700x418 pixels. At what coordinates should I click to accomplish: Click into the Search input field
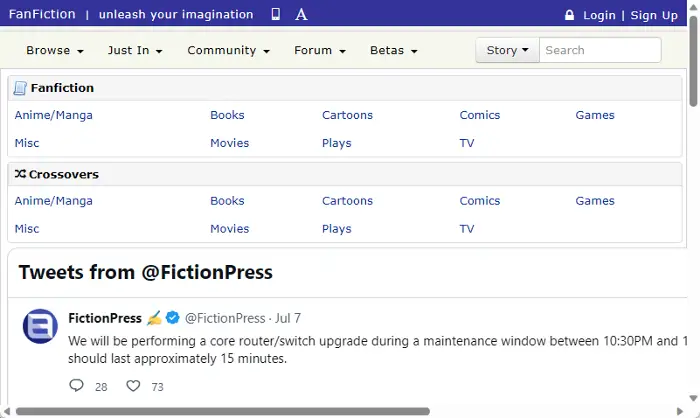(x=600, y=50)
